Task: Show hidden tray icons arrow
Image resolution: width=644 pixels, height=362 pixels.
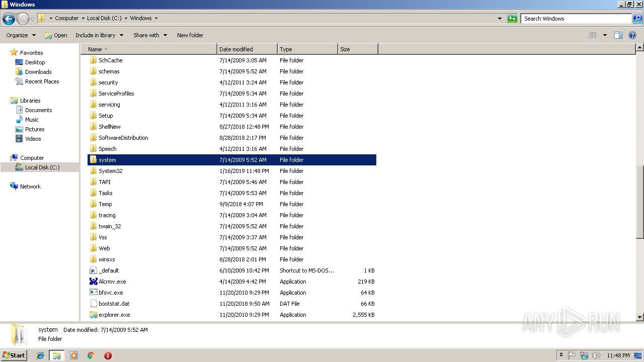Action: coord(561,355)
